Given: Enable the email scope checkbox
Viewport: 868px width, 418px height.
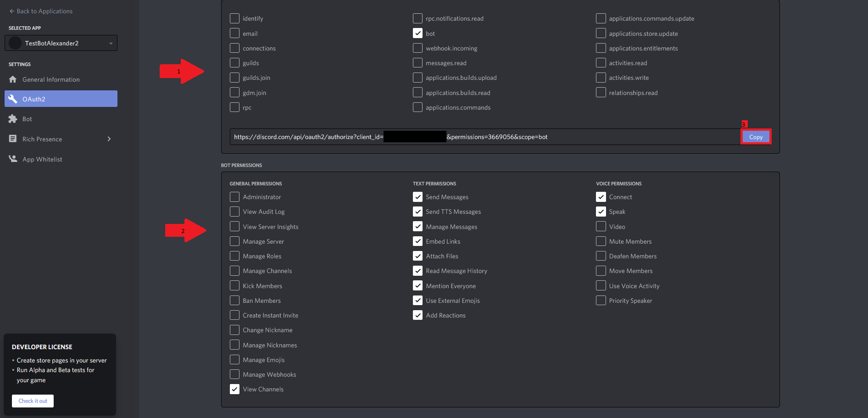Looking at the screenshot, I should pyautogui.click(x=234, y=33).
